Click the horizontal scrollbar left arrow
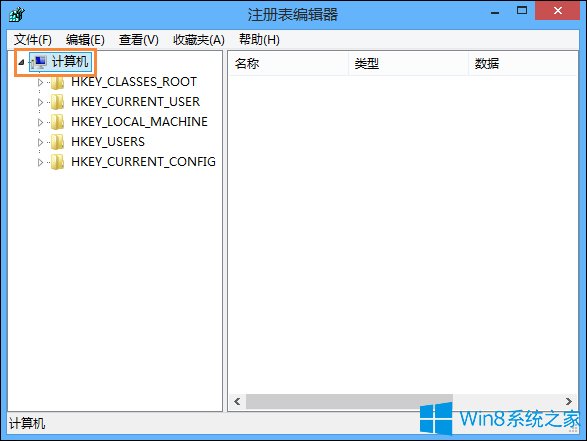Screen dimensions: 587x441 (237, 401)
